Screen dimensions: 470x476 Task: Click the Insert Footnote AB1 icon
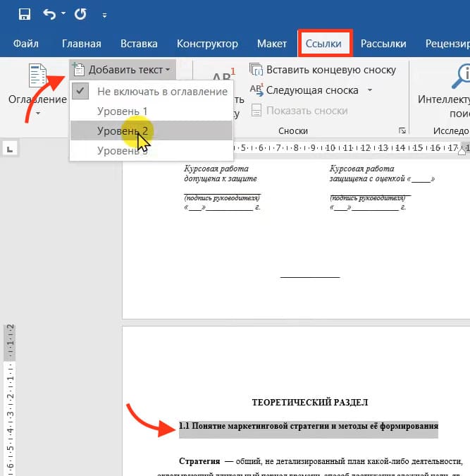tap(223, 75)
